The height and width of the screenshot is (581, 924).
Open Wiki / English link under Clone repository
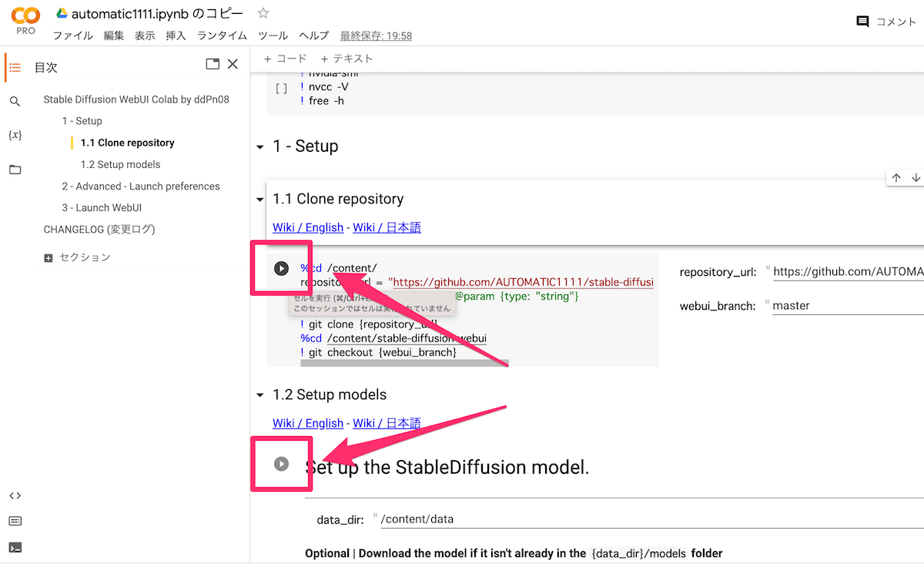click(308, 227)
